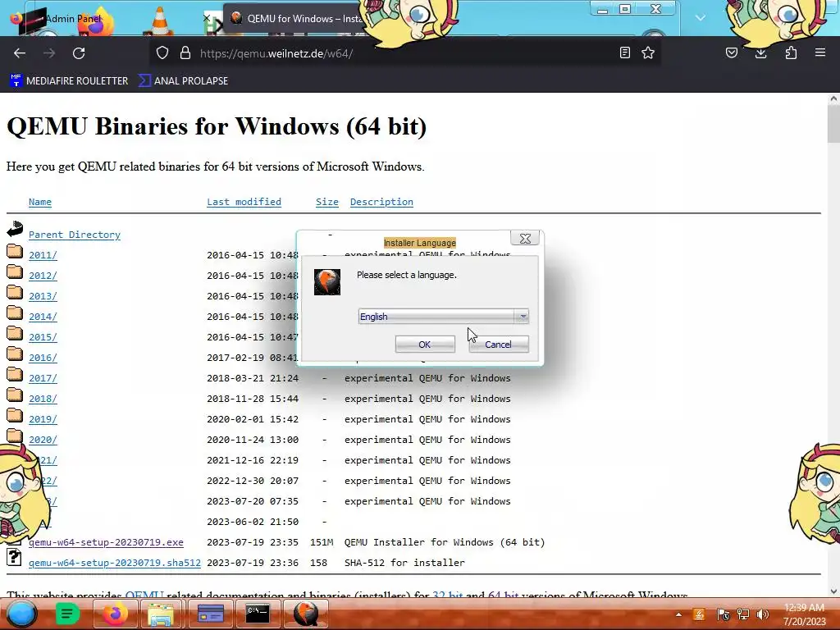Toggle reader view icon in address bar
Viewport: 840px width, 630px height.
(624, 52)
